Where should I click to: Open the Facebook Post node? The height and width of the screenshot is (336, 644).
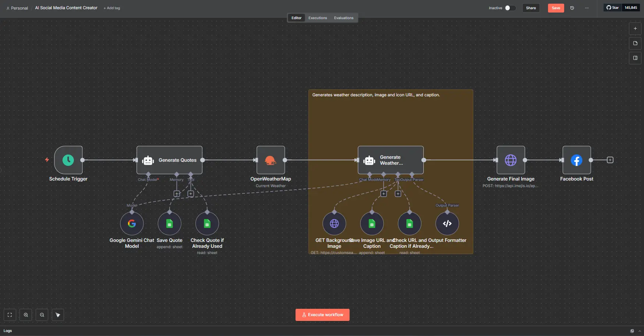click(x=576, y=160)
